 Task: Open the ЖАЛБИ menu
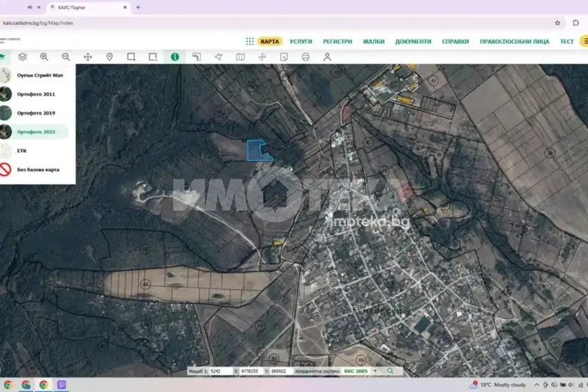tap(373, 41)
